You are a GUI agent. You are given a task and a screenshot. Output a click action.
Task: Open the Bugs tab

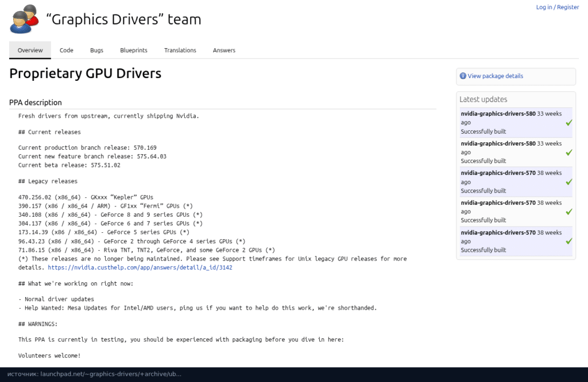96,50
